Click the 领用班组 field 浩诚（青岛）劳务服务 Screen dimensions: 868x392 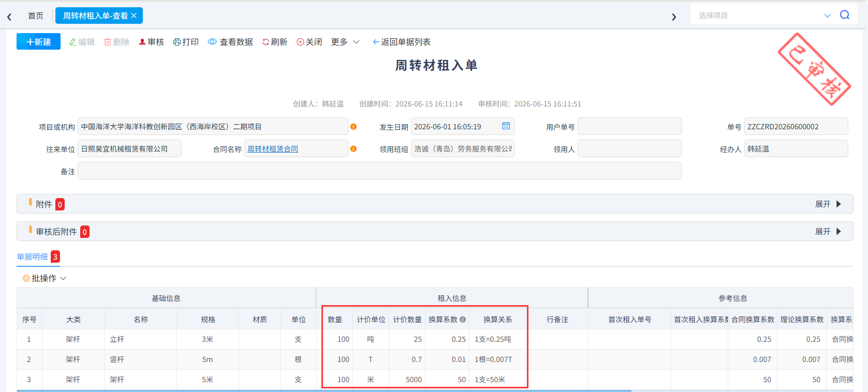coord(463,148)
